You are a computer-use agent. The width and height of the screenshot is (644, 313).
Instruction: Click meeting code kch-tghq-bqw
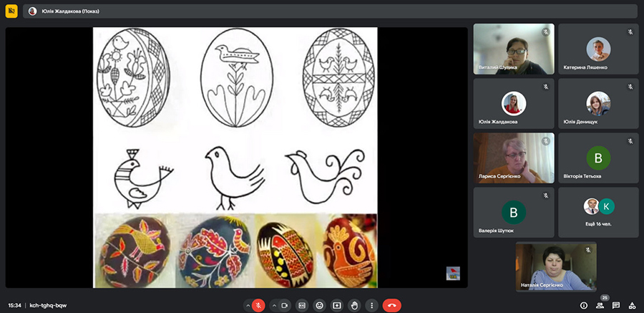(x=48, y=306)
